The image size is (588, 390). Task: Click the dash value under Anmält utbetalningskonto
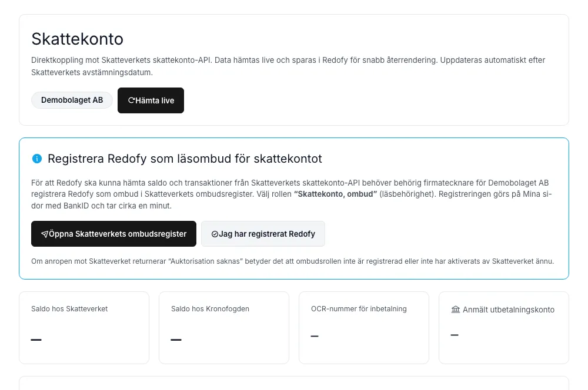pyautogui.click(x=455, y=335)
